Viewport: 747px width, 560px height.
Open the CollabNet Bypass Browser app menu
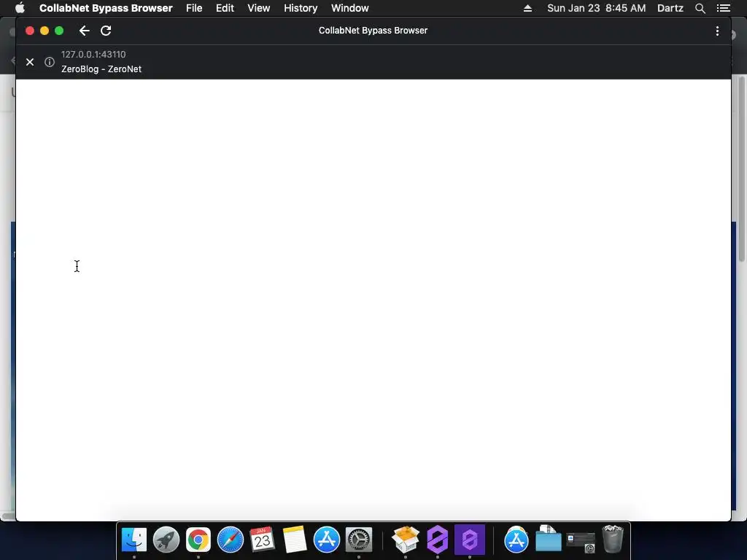coord(106,8)
